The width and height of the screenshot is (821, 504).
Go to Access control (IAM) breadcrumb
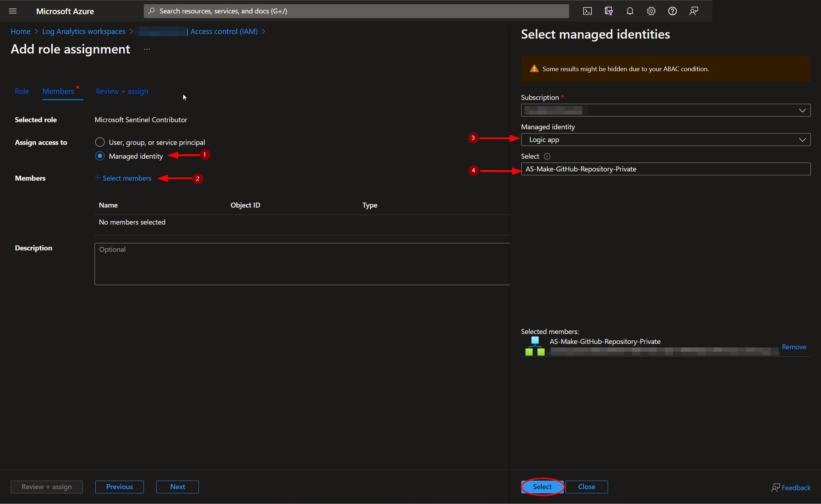[224, 32]
